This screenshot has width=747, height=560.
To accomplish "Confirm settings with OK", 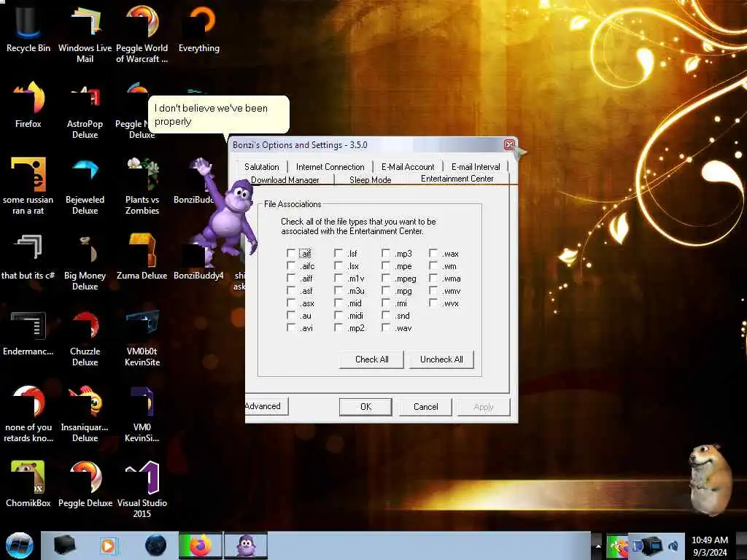I will (366, 407).
